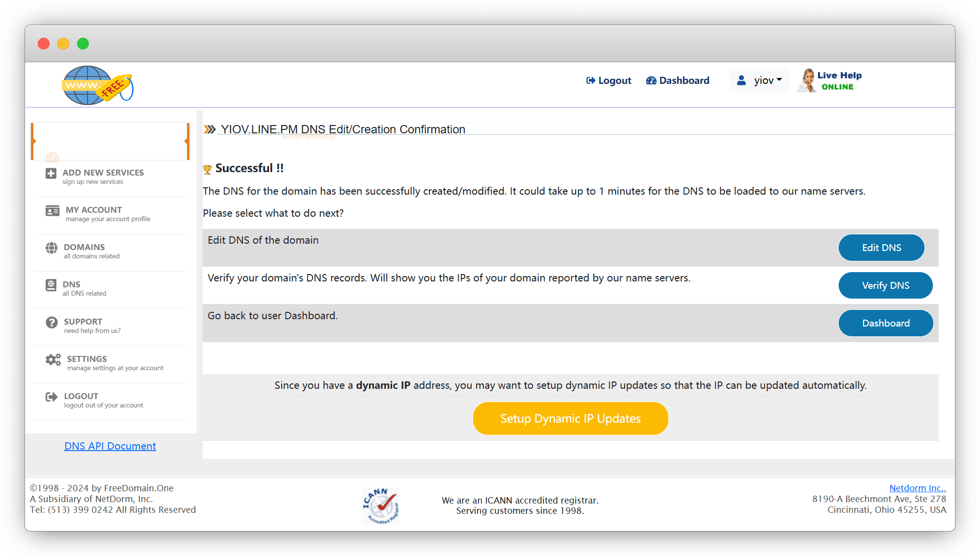Click the plus icon beside Add New Services

[x=51, y=174]
